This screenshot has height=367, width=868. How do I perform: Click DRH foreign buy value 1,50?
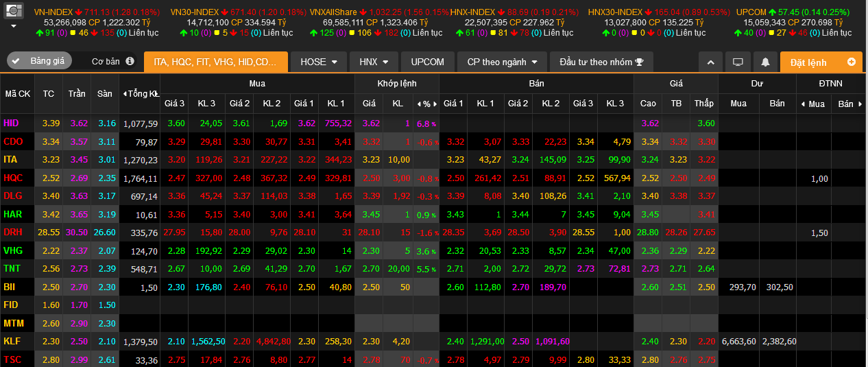pos(819,233)
